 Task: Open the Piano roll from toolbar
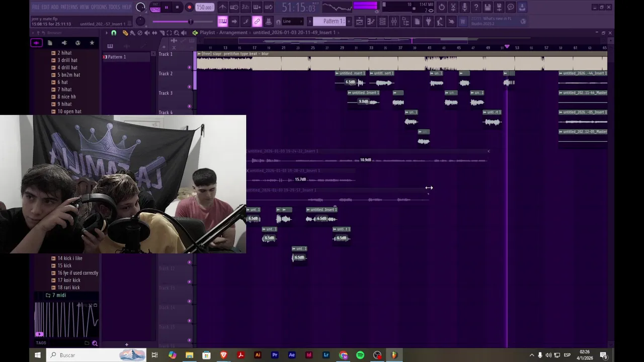pyautogui.click(x=371, y=22)
